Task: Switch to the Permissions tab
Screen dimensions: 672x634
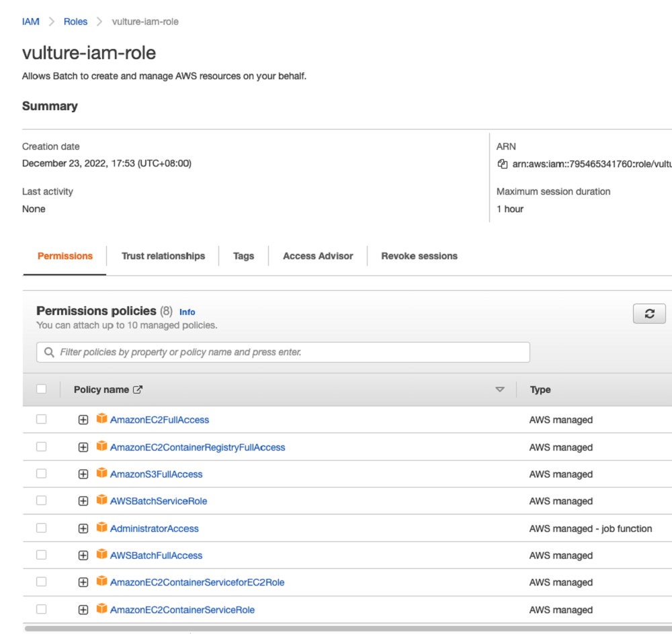Action: click(65, 256)
